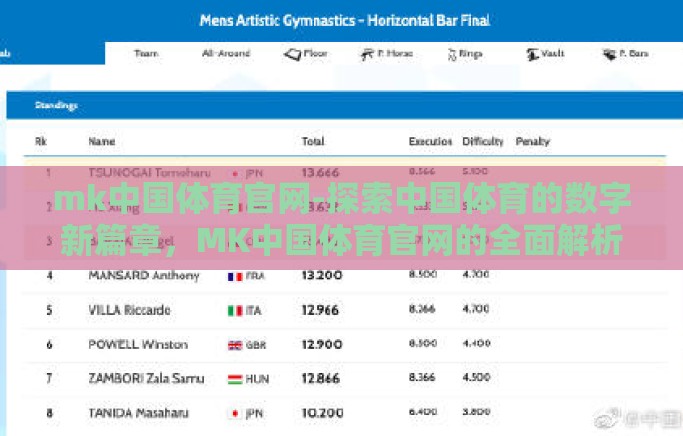Click rank number 8
This screenshot has height=436, width=683.
[49, 413]
